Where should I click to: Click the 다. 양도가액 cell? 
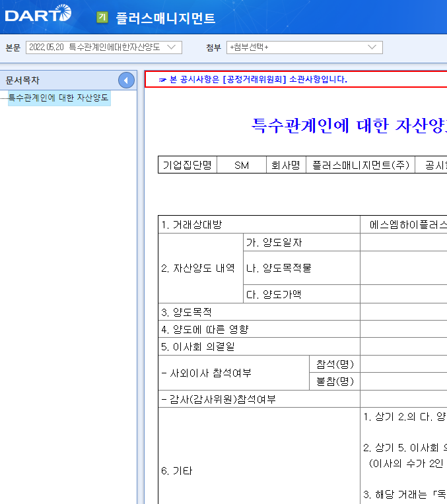302,294
